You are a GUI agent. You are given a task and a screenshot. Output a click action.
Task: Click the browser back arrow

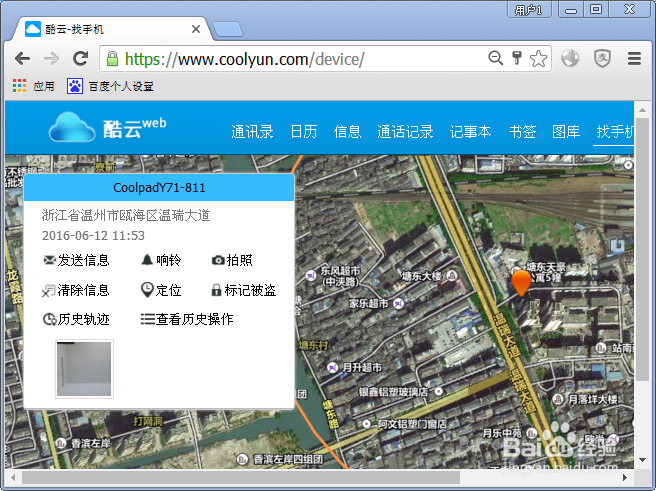[22, 59]
